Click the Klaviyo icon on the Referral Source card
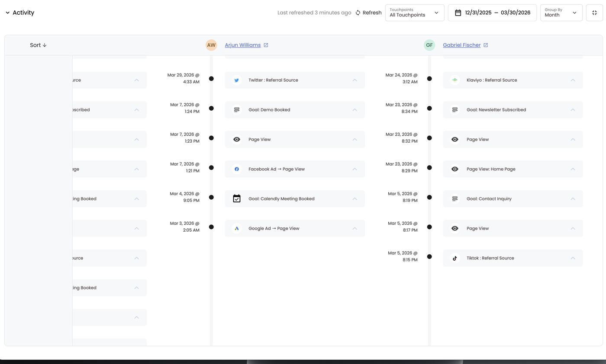Screen dimensions: 606x364 coord(455,80)
